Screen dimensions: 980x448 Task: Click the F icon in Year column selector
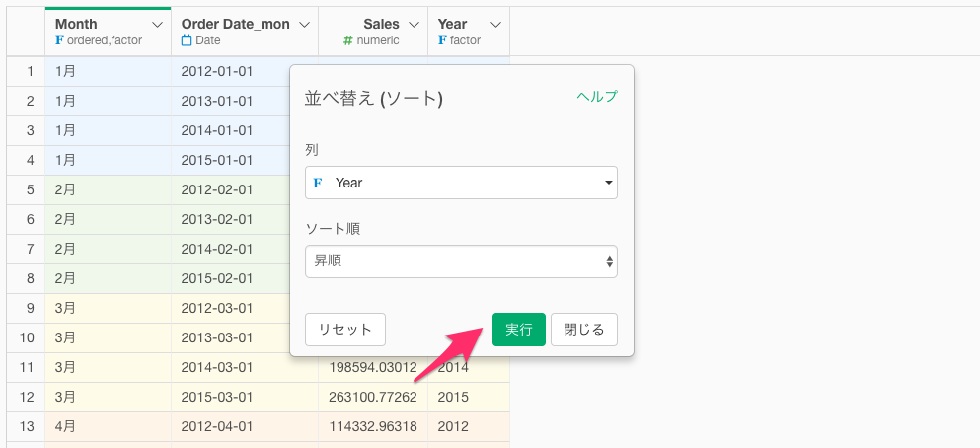(x=318, y=184)
